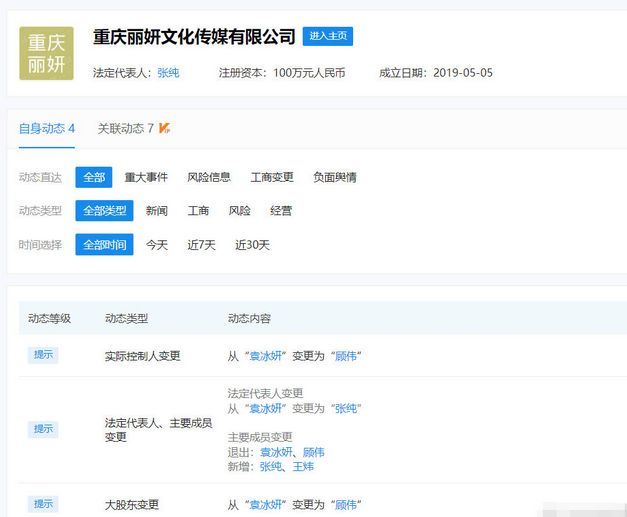
Task: Click 提示 tag in 法定代表人、主要成员变更 row
Action: point(43,429)
